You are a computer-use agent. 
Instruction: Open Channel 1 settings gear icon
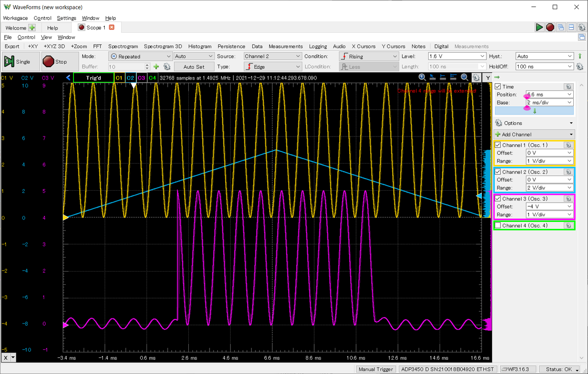coord(568,145)
